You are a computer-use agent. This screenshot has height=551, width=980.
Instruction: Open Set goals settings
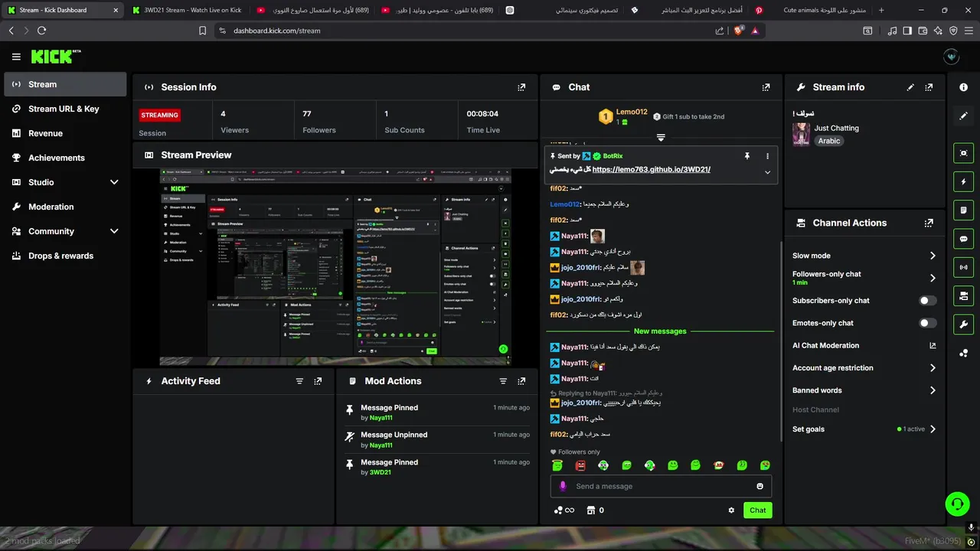pyautogui.click(x=864, y=429)
